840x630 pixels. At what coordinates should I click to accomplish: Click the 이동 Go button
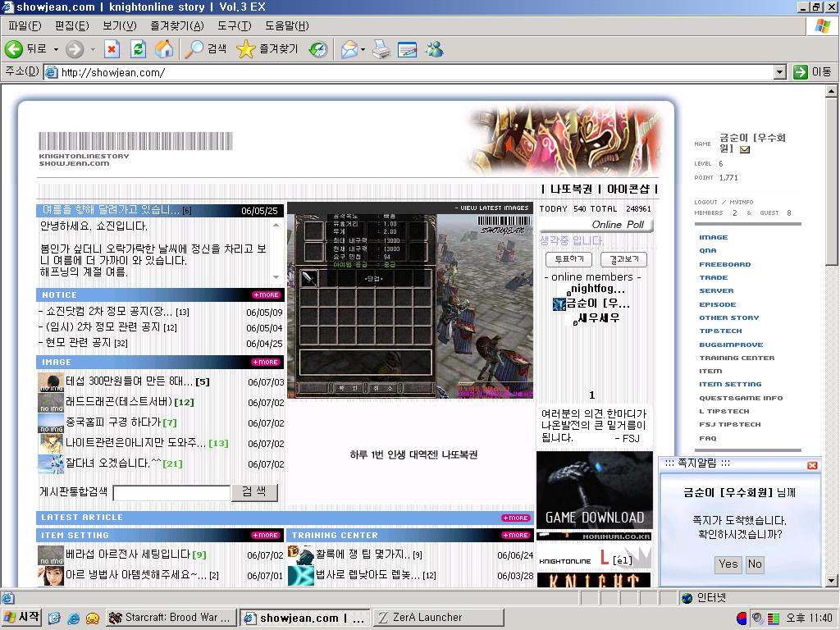[813, 72]
